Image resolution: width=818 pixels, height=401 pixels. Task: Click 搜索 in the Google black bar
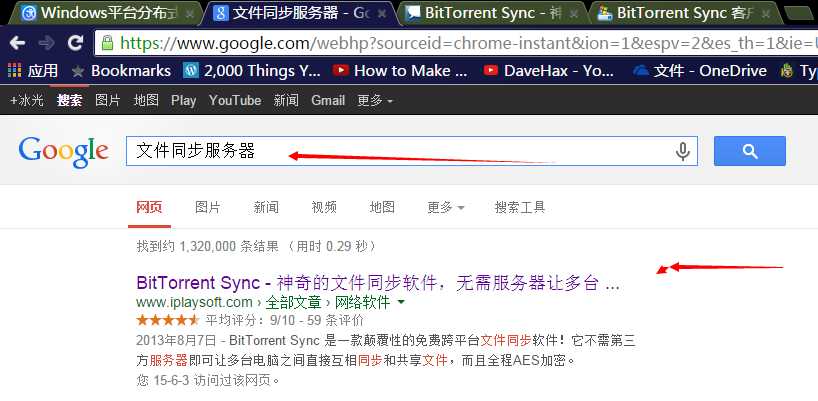coord(70,100)
